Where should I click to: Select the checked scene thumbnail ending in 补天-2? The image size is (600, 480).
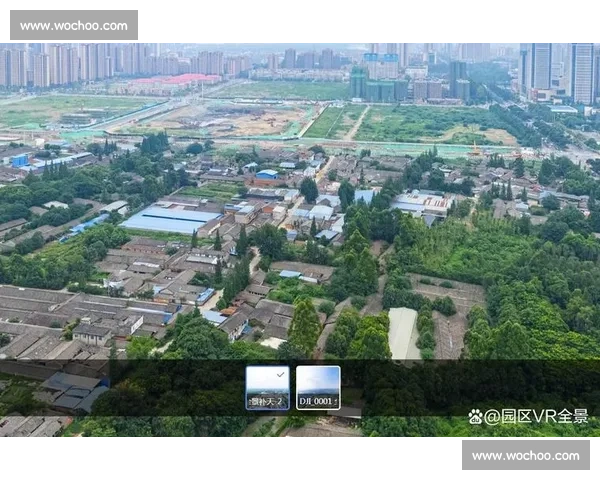267,388
